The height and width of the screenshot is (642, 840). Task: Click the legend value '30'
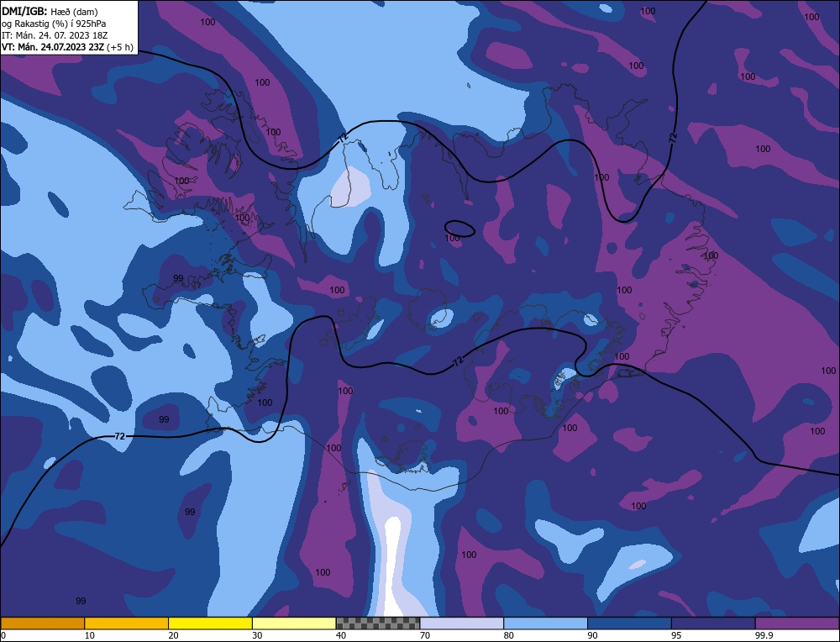tap(257, 635)
